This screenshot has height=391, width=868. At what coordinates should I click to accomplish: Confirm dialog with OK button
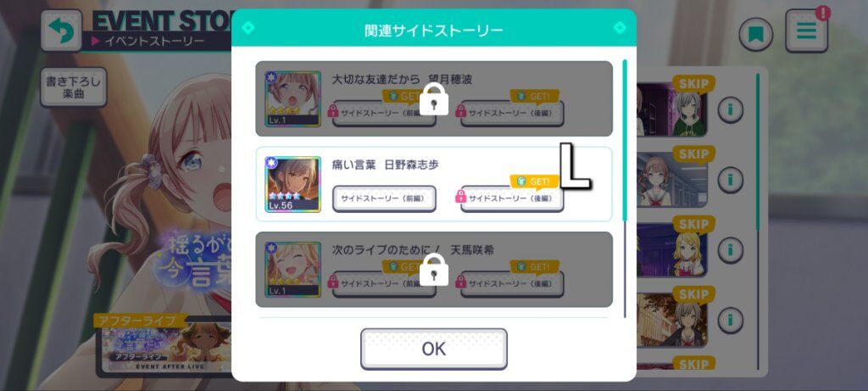[434, 349]
